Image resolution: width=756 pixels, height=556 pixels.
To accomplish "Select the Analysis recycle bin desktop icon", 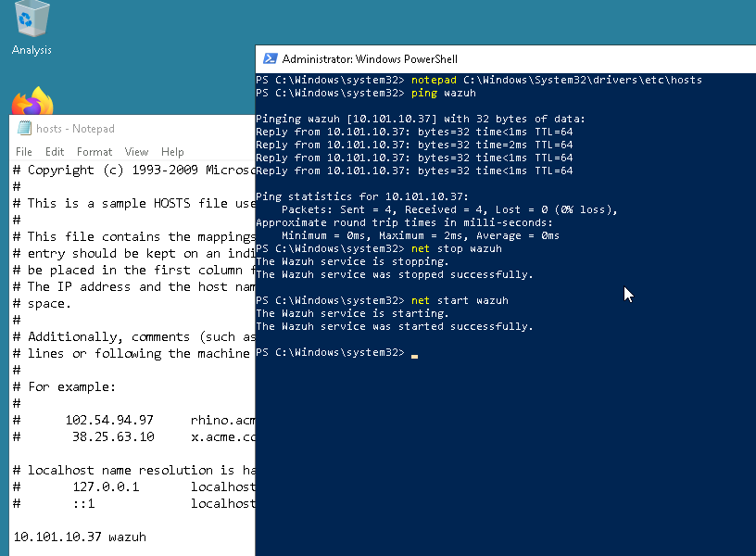I will click(x=31, y=28).
